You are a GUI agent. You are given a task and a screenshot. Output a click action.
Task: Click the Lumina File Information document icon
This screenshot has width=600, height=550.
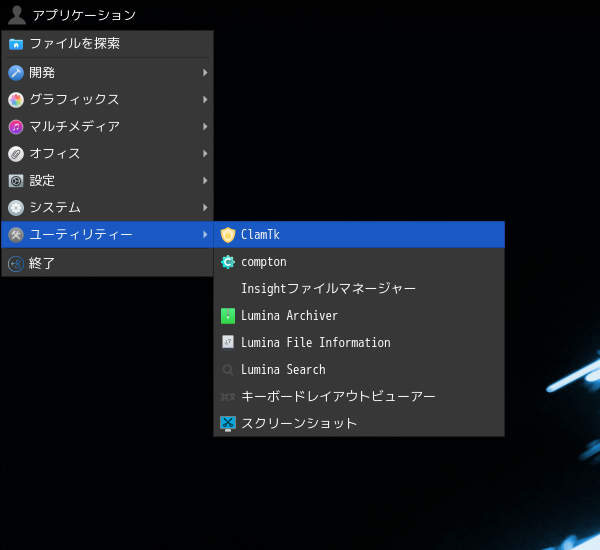[228, 343]
